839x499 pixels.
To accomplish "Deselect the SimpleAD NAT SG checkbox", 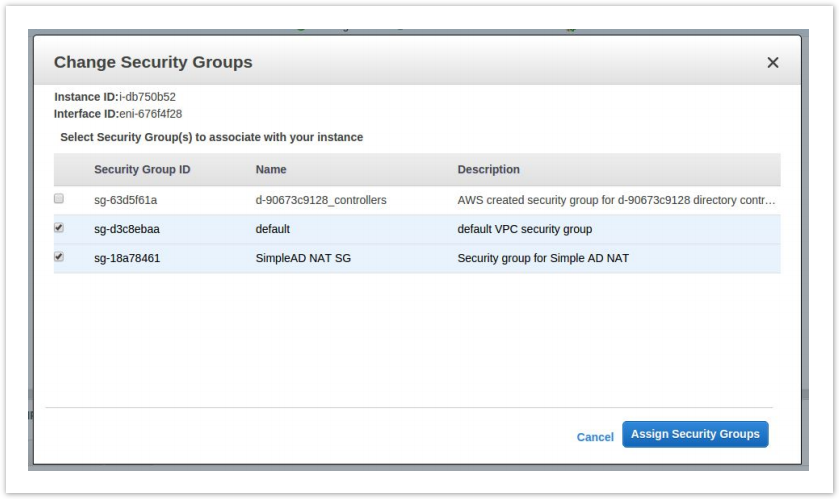I will point(59,257).
